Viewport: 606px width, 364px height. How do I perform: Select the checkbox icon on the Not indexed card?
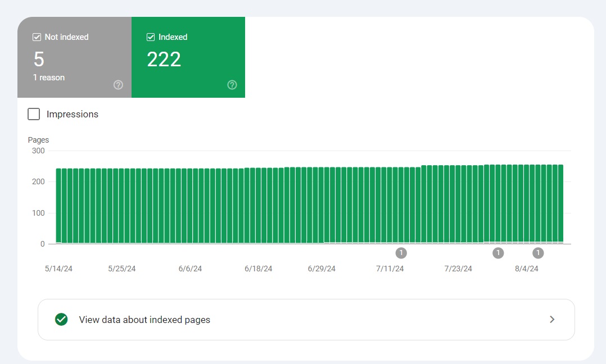37,37
